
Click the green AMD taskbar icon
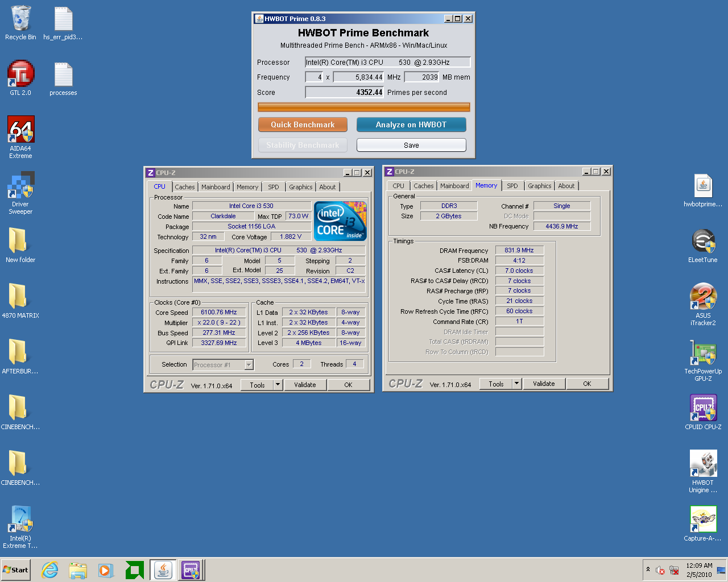click(134, 570)
